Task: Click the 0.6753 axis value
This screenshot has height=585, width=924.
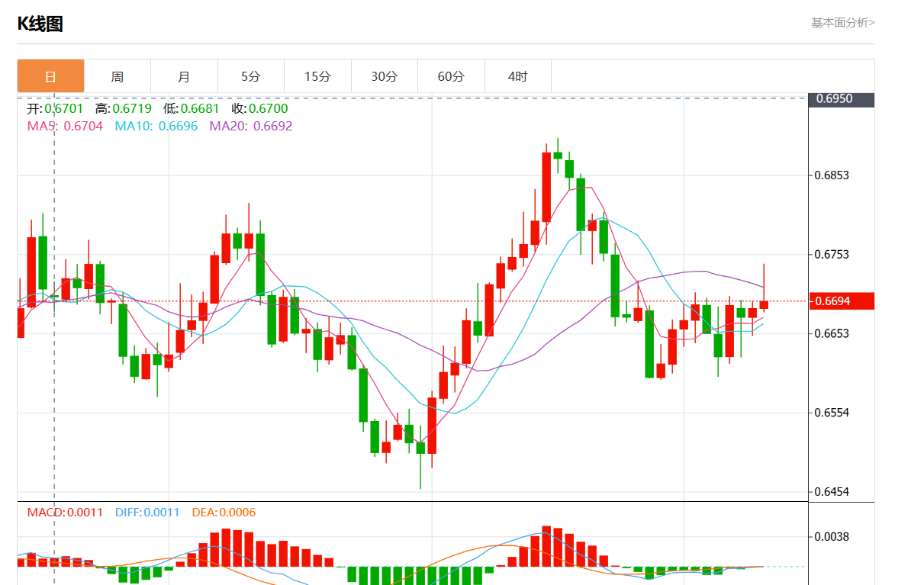Action: [x=832, y=255]
